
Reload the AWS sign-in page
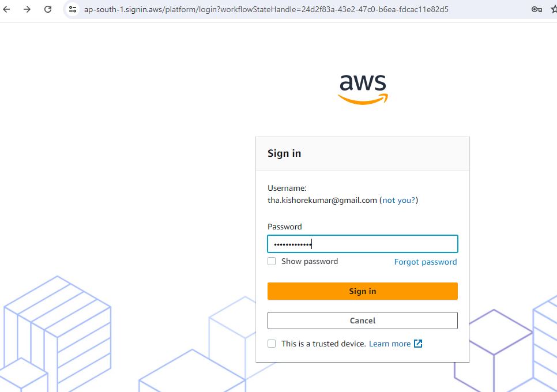(x=48, y=9)
